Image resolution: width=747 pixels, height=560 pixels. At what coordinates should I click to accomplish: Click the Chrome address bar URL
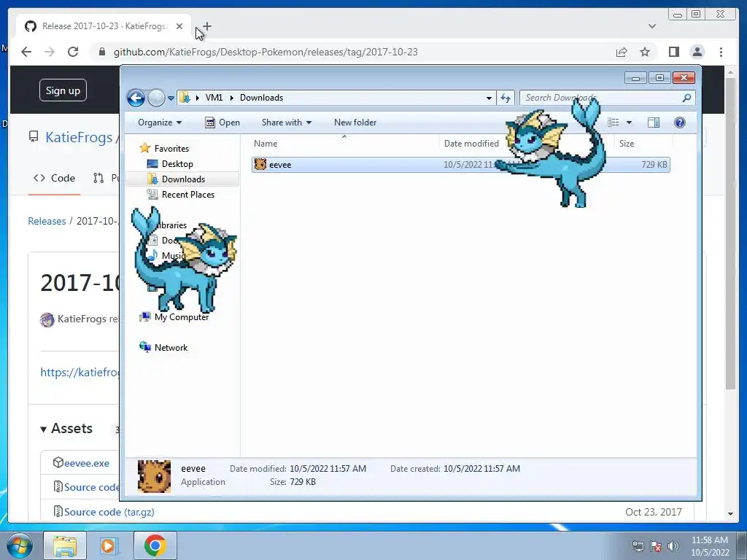coord(266,52)
